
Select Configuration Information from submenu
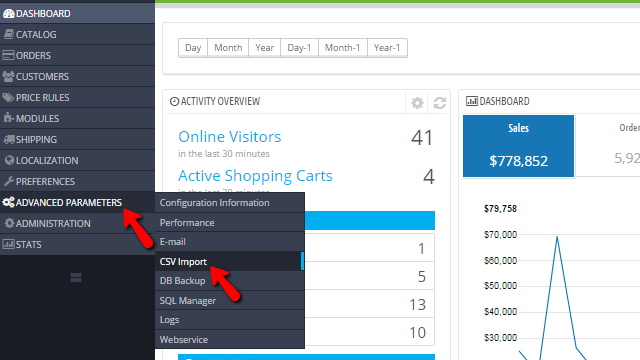[x=230, y=203]
